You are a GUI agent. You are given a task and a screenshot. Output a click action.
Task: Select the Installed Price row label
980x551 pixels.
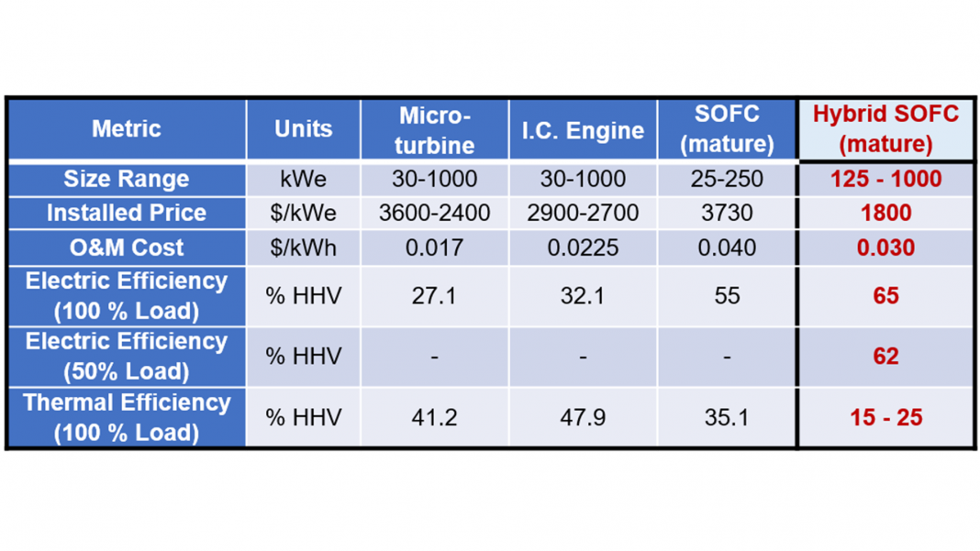(x=127, y=214)
